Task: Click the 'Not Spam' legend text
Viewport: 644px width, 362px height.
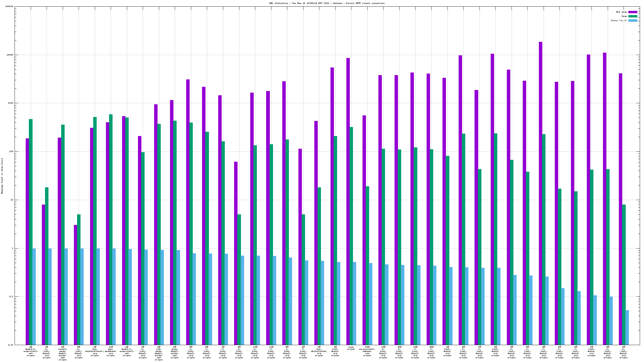Action: point(621,12)
